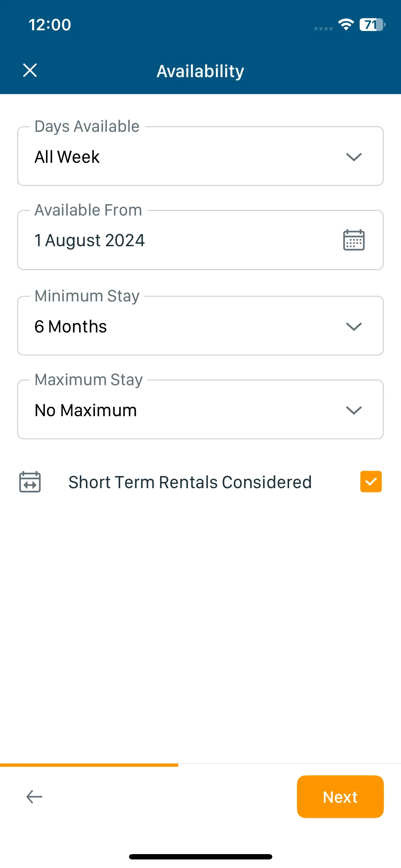Image resolution: width=401 pixels, height=868 pixels.
Task: Tap the Availability header title
Action: tap(200, 71)
